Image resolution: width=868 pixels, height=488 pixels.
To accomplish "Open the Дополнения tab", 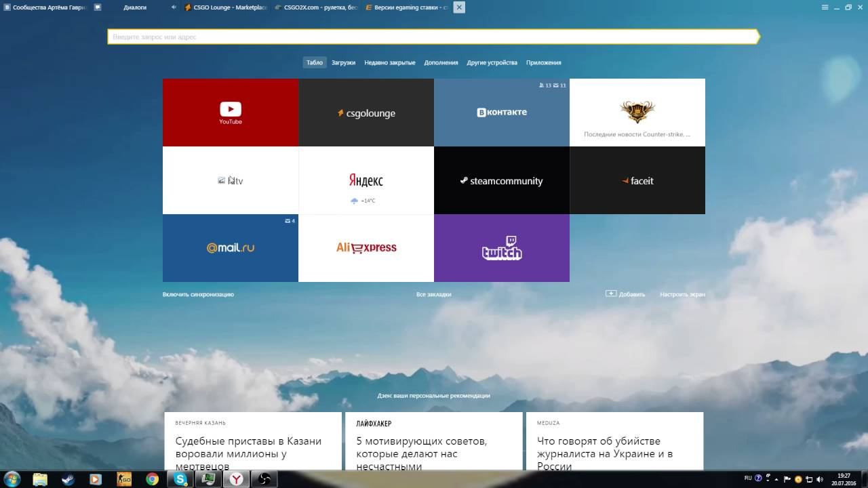I will tap(441, 62).
